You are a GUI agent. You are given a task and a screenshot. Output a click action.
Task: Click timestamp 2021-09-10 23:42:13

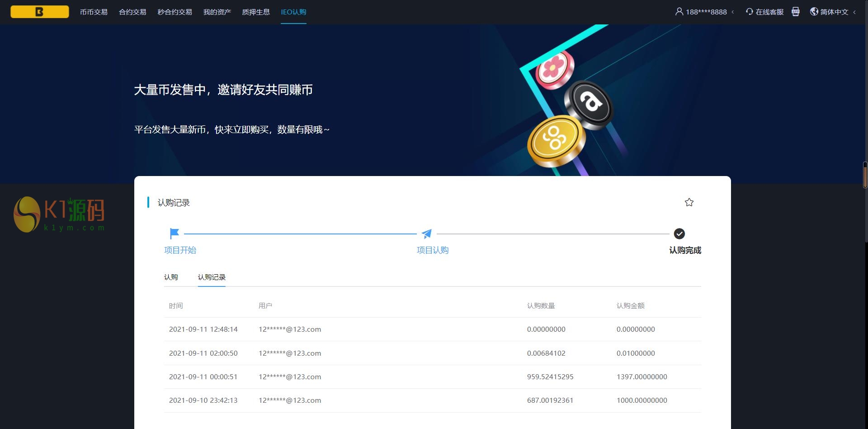coord(203,400)
